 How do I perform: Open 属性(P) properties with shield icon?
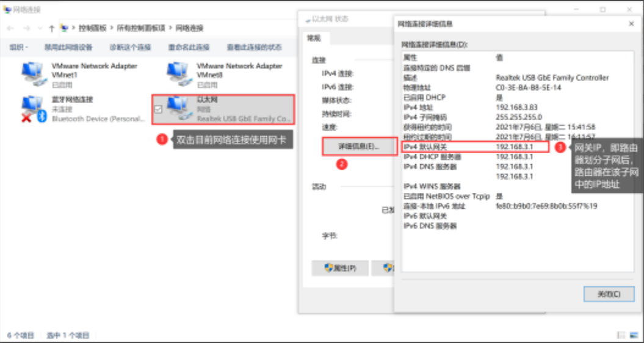point(340,269)
